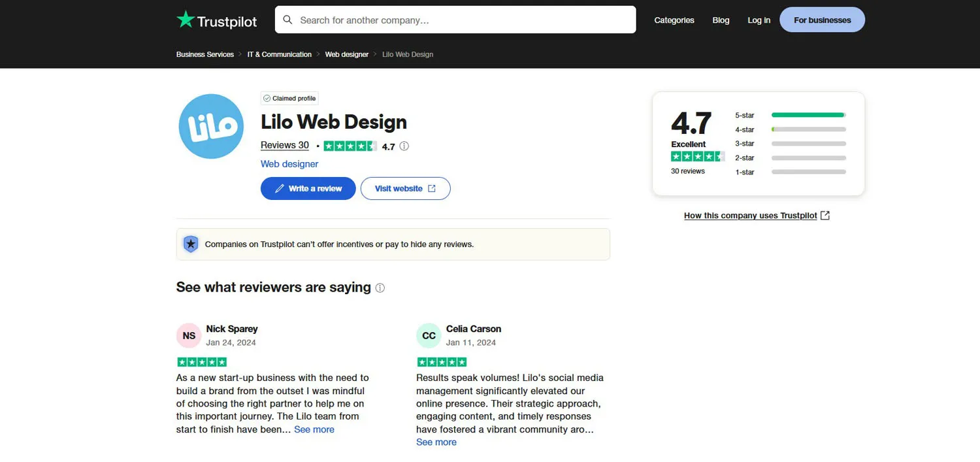
Task: Click the Jan 11, 2024 review date
Action: (471, 342)
